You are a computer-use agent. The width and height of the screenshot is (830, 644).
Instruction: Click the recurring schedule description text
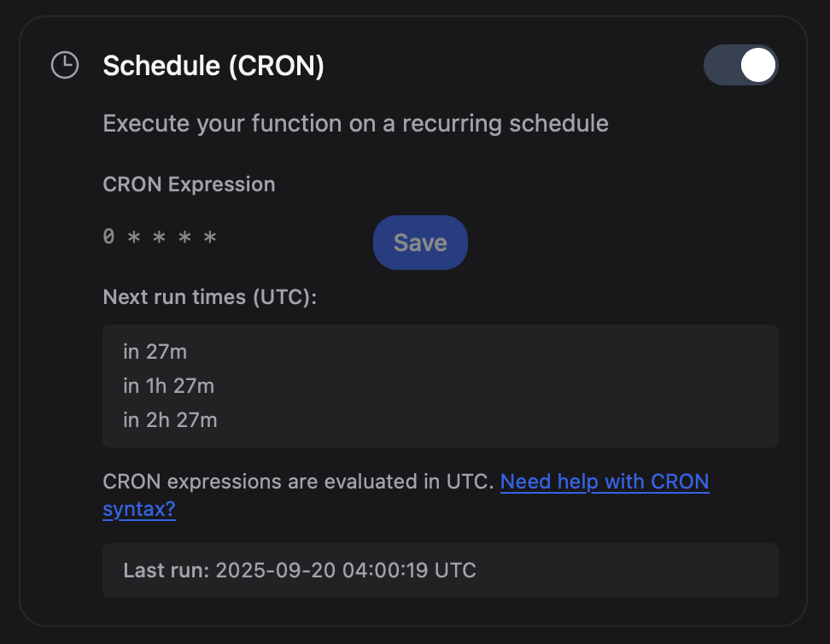tap(355, 123)
